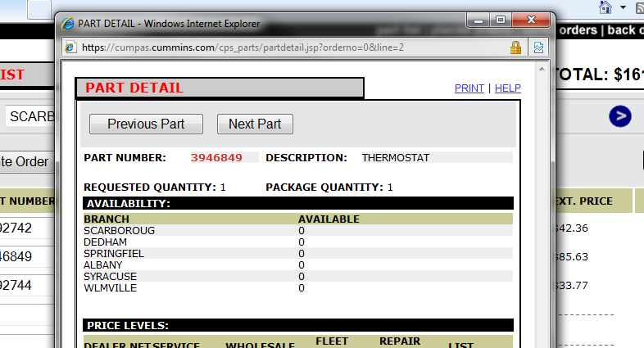Click the SYRACUSE branch row
Image resolution: width=644 pixels, height=348 pixels.
tap(297, 277)
